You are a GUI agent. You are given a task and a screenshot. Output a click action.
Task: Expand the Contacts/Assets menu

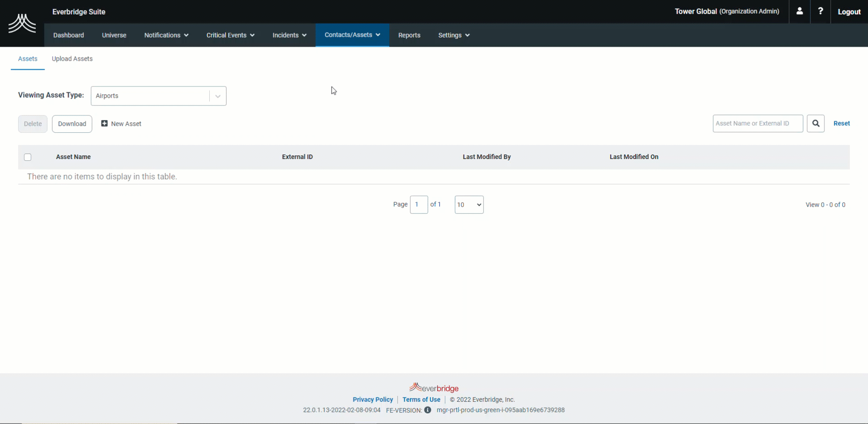click(352, 35)
